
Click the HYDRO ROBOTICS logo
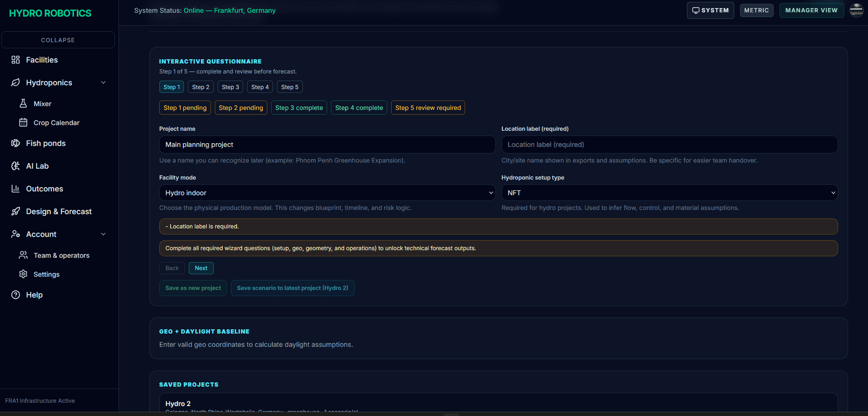50,13
